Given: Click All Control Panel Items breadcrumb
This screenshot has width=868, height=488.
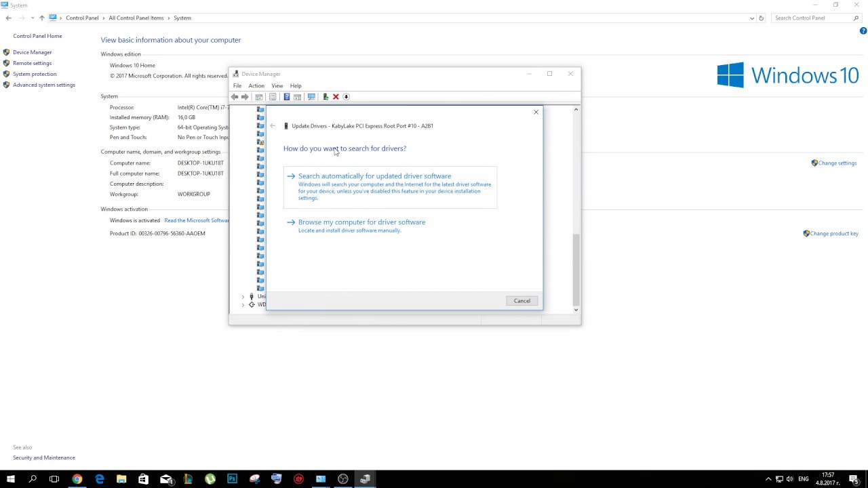Looking at the screenshot, I should [136, 18].
